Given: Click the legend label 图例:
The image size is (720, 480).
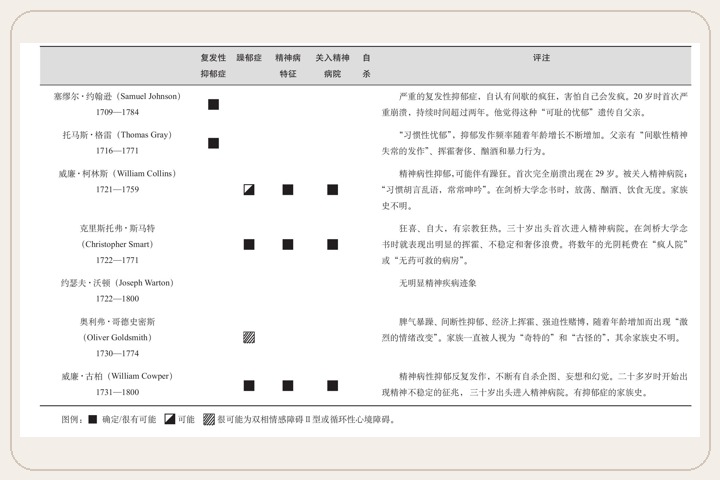Looking at the screenshot, I should 73,419.
